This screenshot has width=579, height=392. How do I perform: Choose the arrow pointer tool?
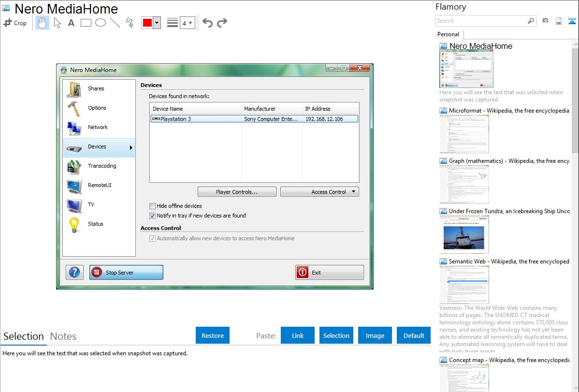[58, 23]
